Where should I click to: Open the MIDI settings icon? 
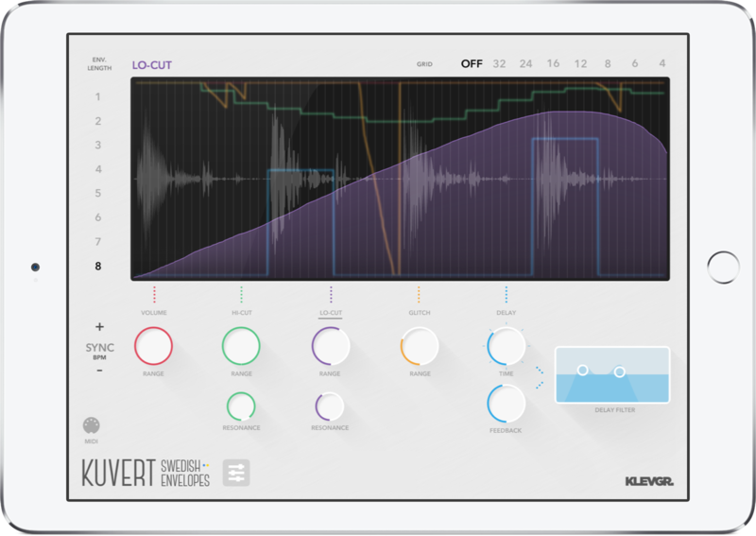[x=92, y=425]
